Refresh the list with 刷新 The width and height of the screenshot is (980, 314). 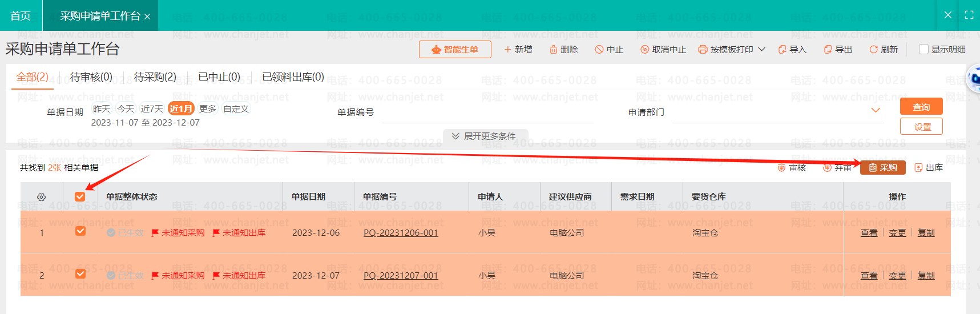pyautogui.click(x=884, y=50)
